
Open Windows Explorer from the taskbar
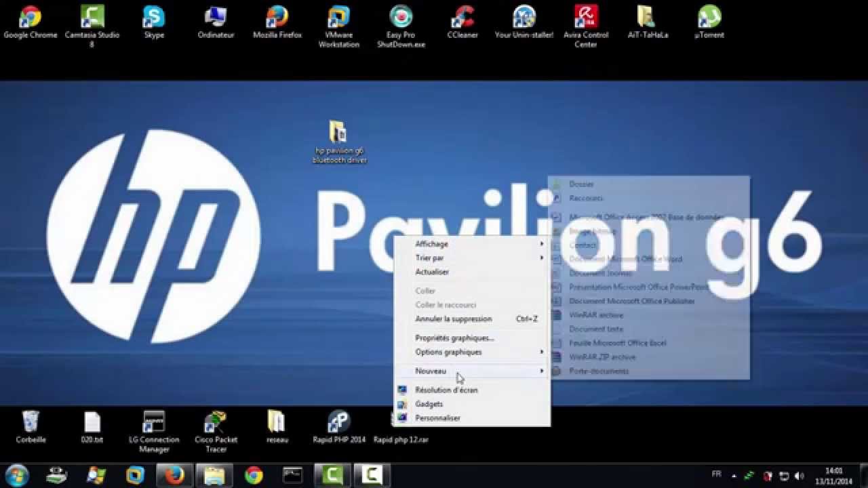pyautogui.click(x=214, y=475)
